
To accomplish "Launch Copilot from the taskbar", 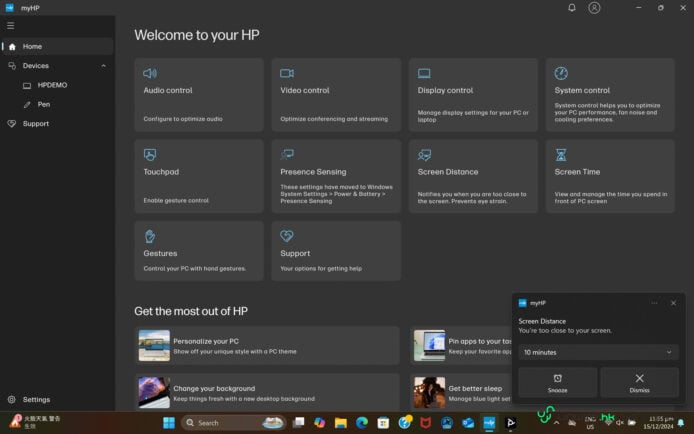I will click(320, 423).
